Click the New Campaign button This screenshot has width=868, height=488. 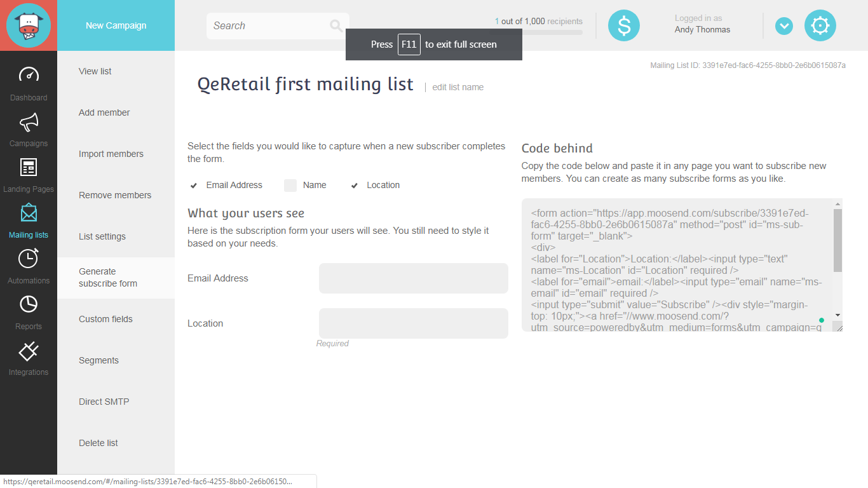point(116,25)
